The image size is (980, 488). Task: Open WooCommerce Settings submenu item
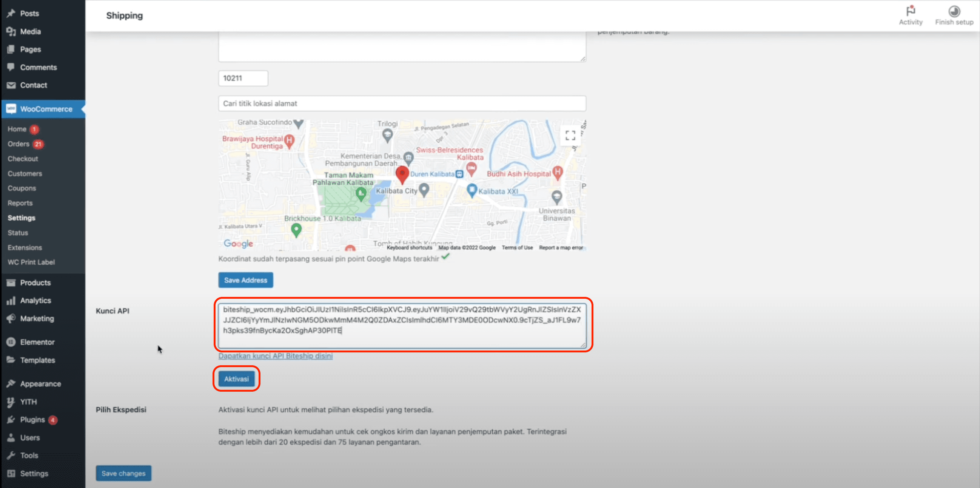[x=21, y=218]
